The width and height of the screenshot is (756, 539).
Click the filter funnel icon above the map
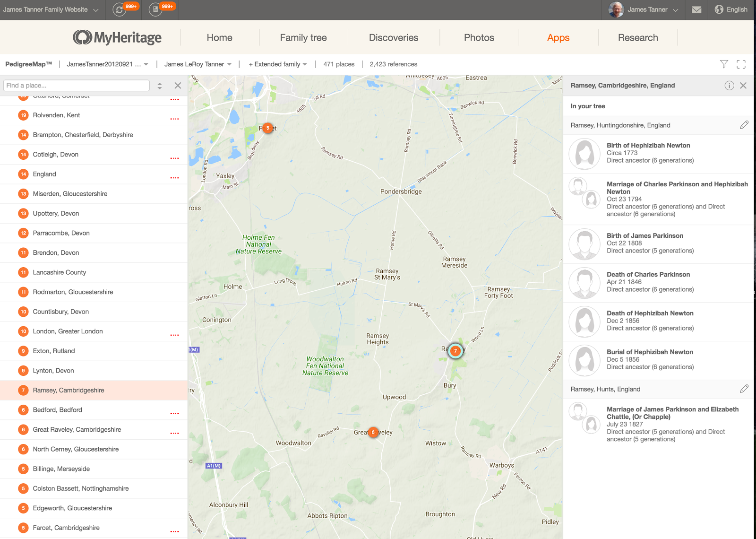(724, 64)
